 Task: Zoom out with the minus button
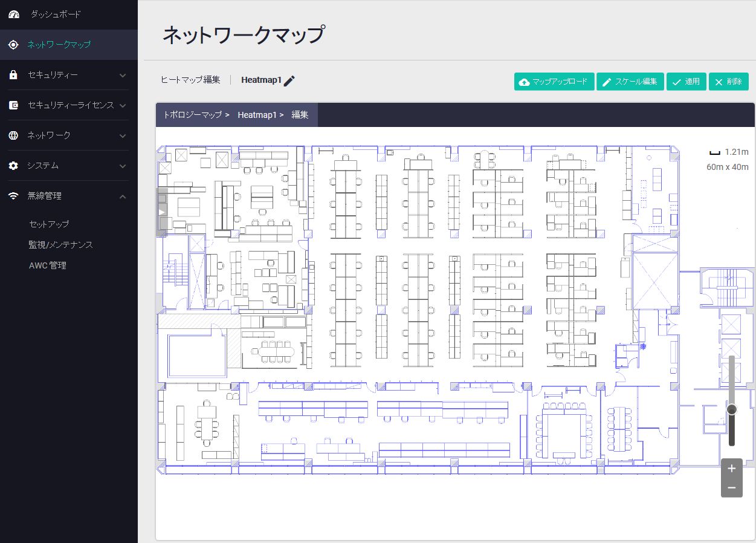click(731, 487)
